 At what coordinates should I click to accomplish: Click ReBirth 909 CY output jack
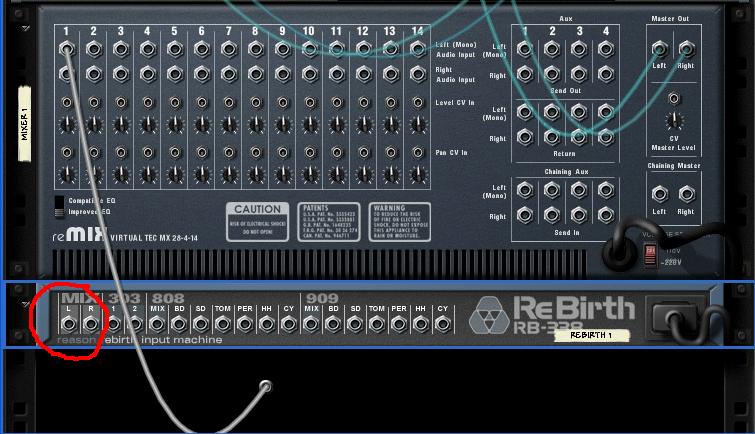point(443,324)
